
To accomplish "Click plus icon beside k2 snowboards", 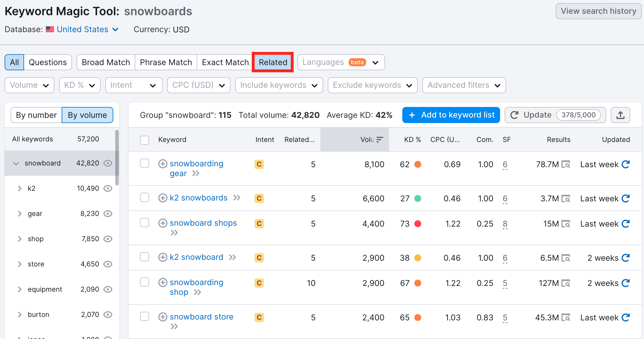I will click(x=163, y=198).
